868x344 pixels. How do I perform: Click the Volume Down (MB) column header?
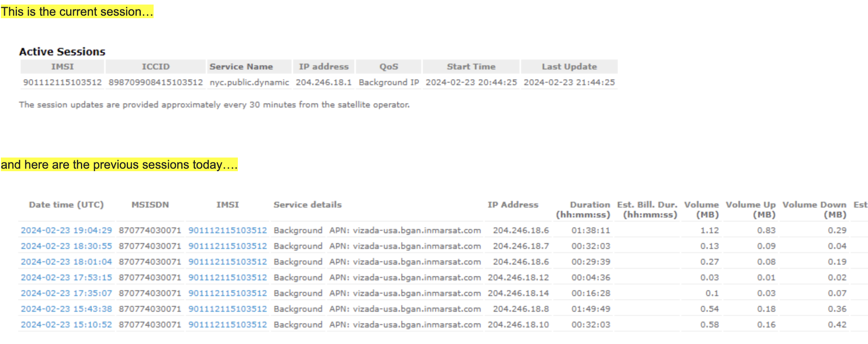[x=814, y=210]
